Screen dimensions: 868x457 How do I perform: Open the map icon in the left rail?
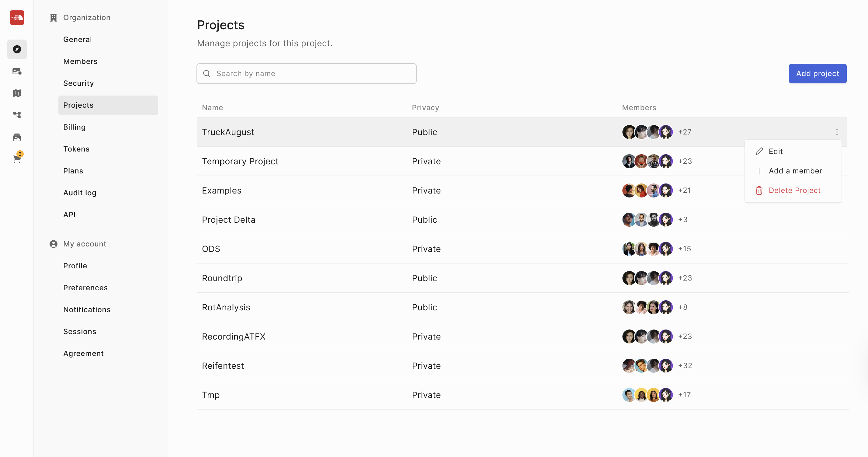coord(17,93)
